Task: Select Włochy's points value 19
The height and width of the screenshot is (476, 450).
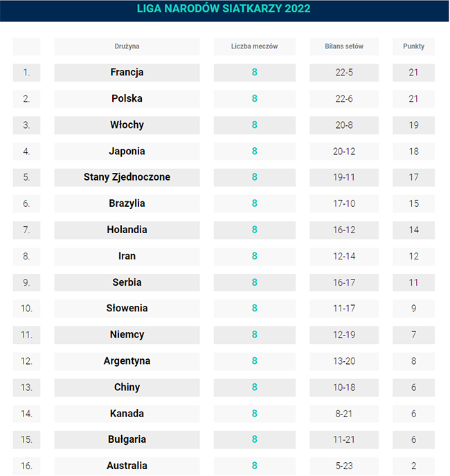Action: [413, 125]
